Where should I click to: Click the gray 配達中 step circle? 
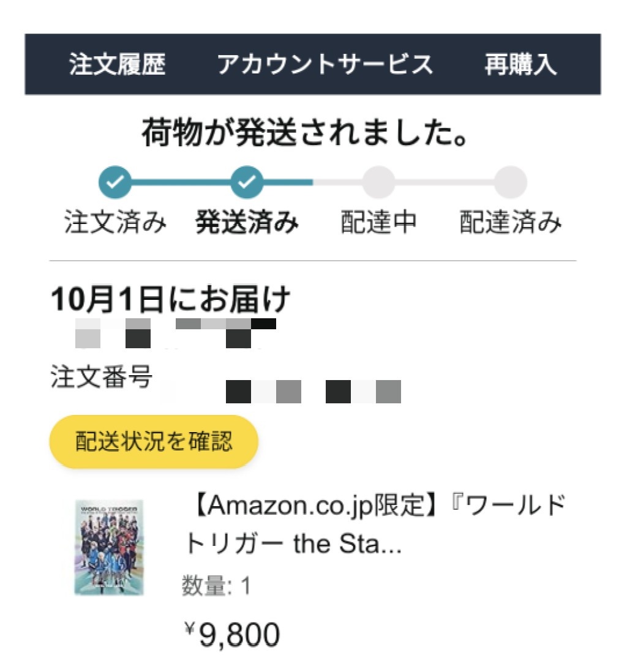point(378,181)
